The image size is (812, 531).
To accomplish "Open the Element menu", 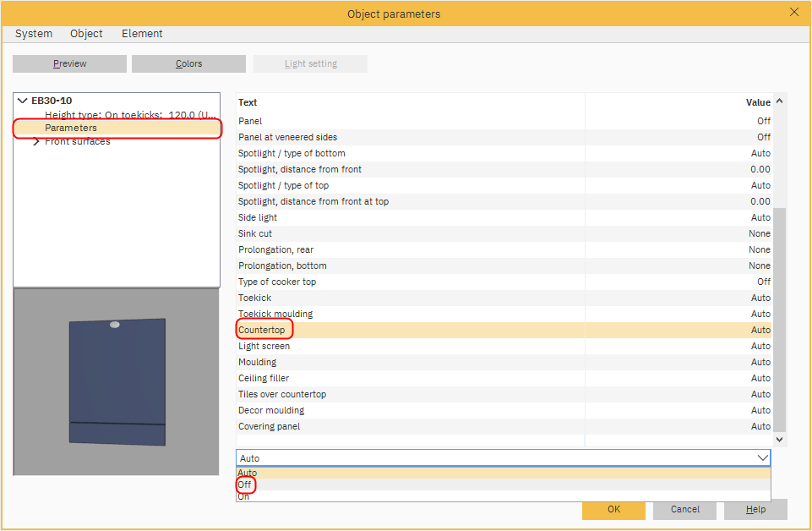I will pos(142,34).
